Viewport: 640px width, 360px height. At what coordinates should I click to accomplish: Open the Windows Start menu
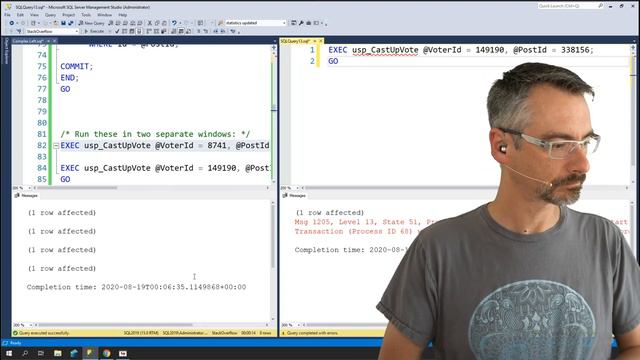9,353
